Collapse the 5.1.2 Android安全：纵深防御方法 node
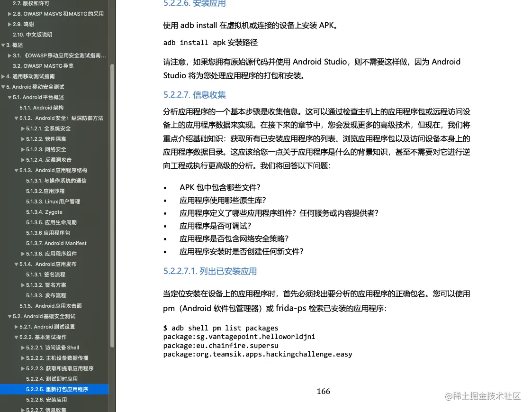The image size is (532, 412). click(16, 118)
